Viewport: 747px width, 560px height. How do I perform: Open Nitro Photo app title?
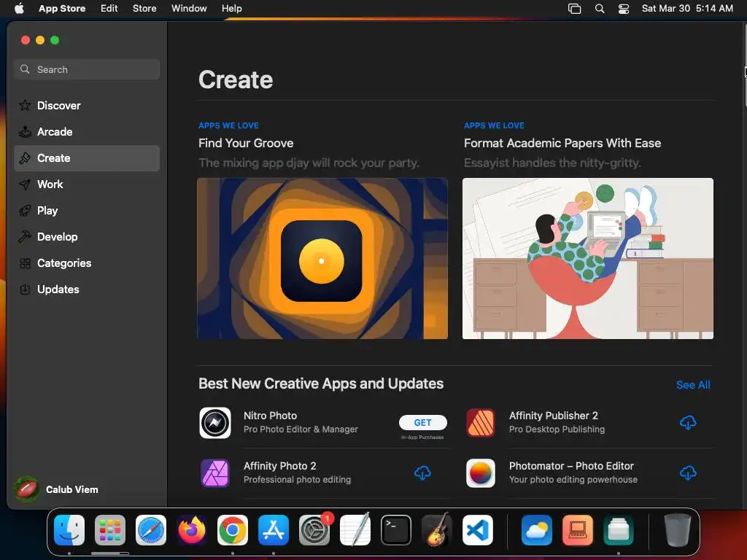[270, 416]
